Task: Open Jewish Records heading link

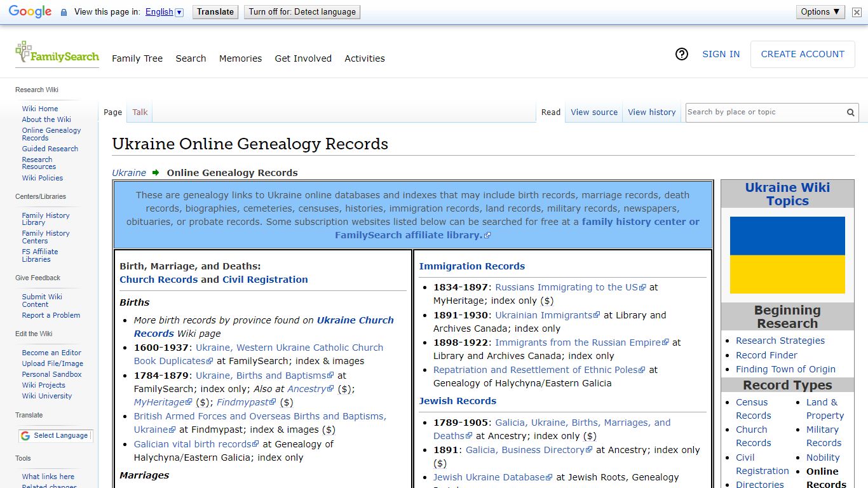Action: click(458, 401)
